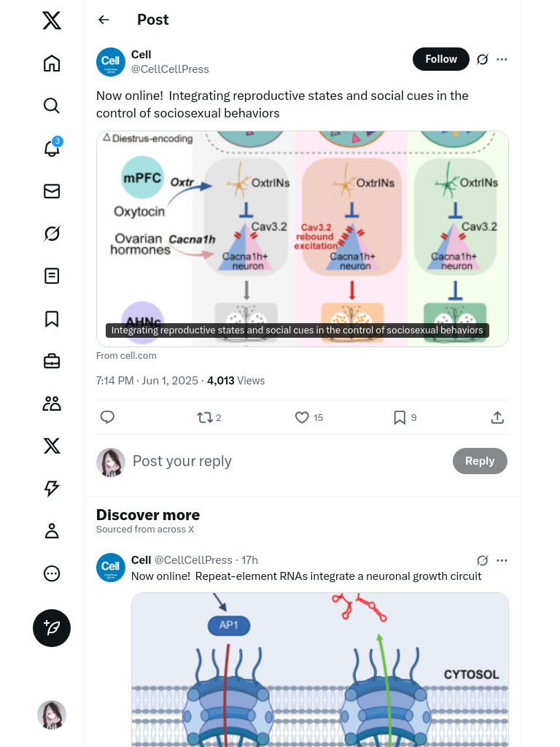560x747 pixels.
Task: Go to the Home timeline icon
Action: (x=52, y=63)
